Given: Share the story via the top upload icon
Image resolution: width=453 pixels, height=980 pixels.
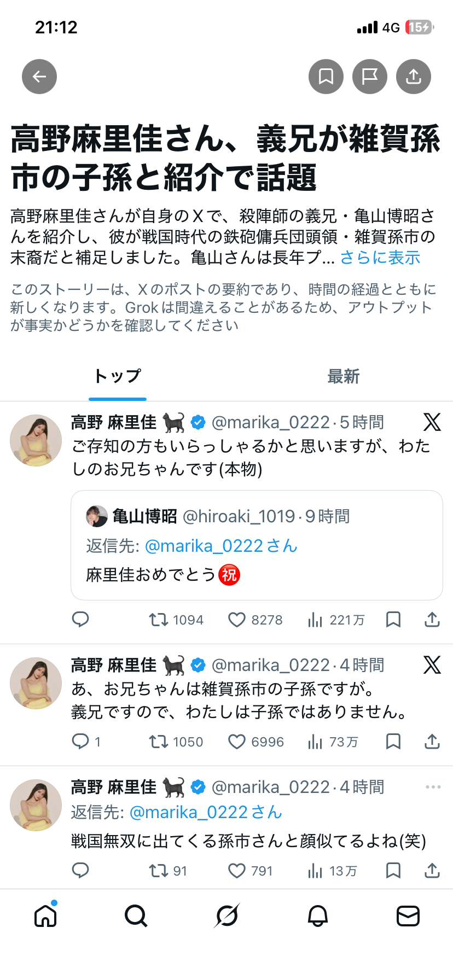Looking at the screenshot, I should click(x=414, y=77).
